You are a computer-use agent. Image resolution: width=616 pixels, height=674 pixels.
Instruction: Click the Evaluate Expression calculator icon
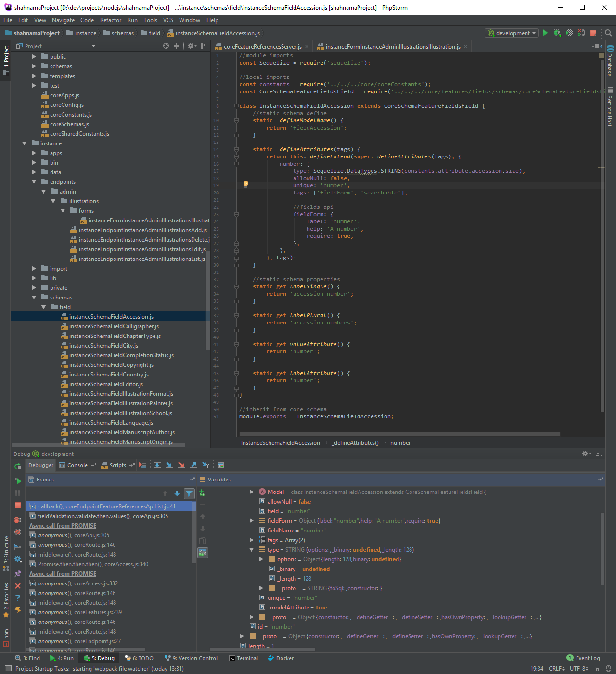pos(220,465)
